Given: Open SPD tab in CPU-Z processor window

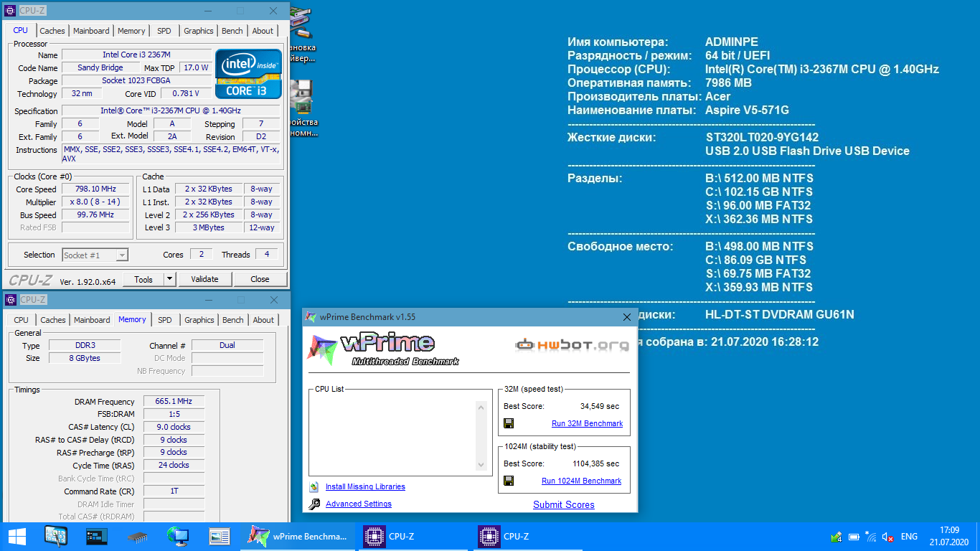Looking at the screenshot, I should point(164,31).
